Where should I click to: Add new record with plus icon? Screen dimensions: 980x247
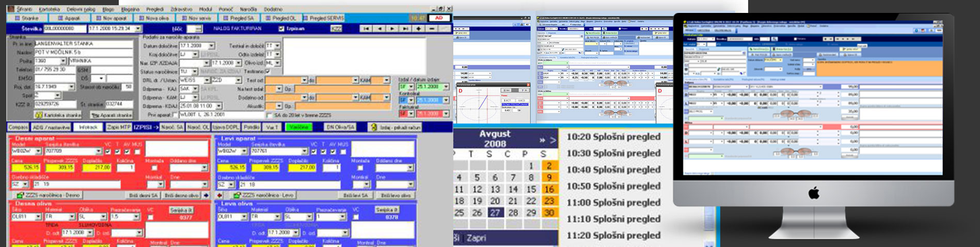click(x=419, y=29)
